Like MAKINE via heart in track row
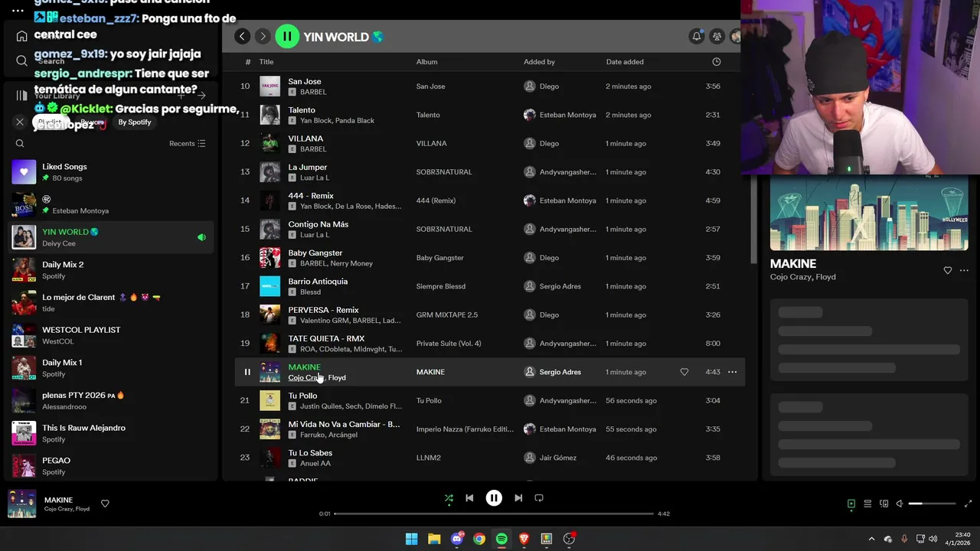980x551 pixels. tap(684, 372)
